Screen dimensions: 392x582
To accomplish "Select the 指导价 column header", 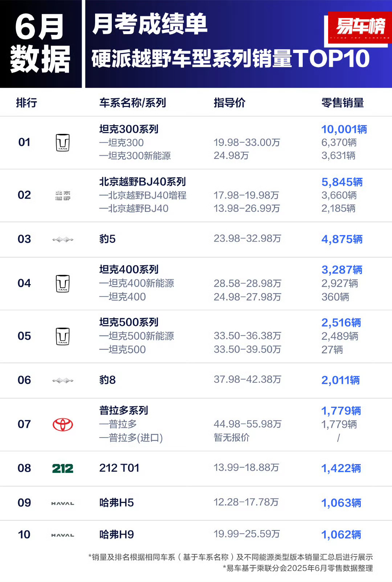I will coord(229,103).
